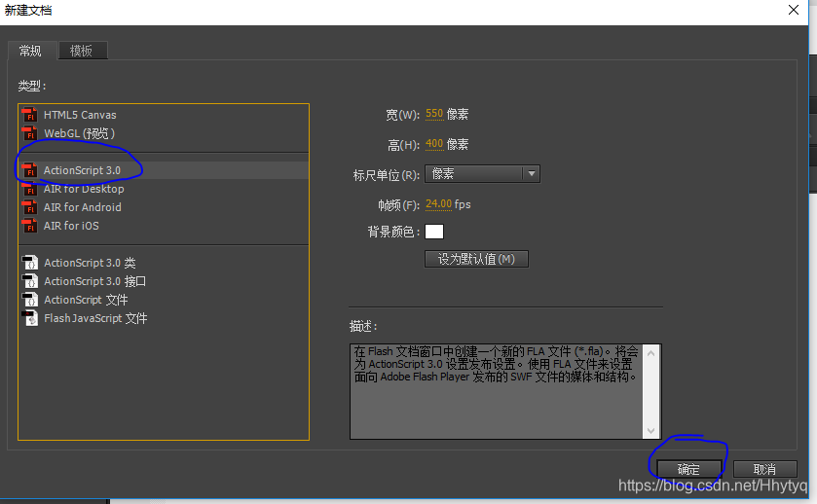This screenshot has height=504, width=817.
Task: Click the AIR for Android icon
Action: [x=29, y=207]
